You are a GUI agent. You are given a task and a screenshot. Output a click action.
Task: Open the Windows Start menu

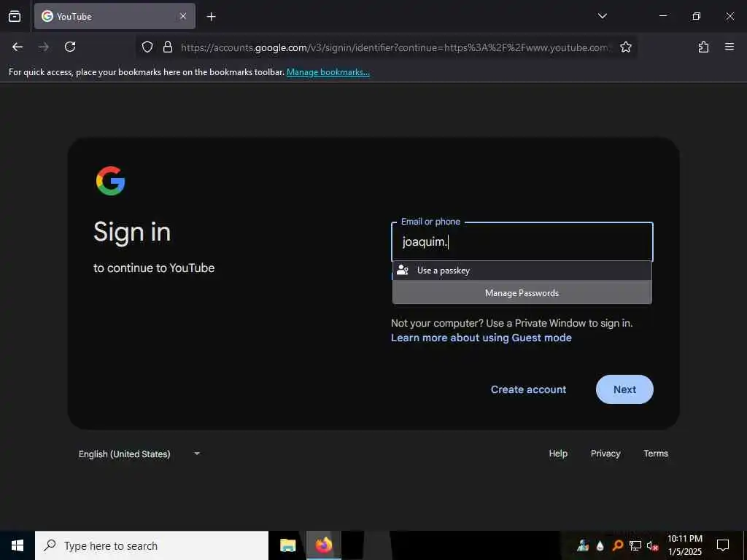(18, 545)
